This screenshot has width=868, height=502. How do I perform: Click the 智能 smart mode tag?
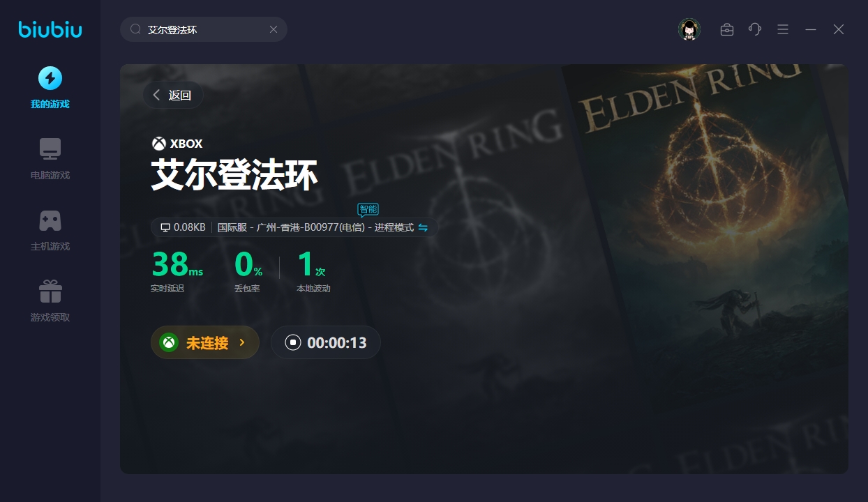point(368,209)
